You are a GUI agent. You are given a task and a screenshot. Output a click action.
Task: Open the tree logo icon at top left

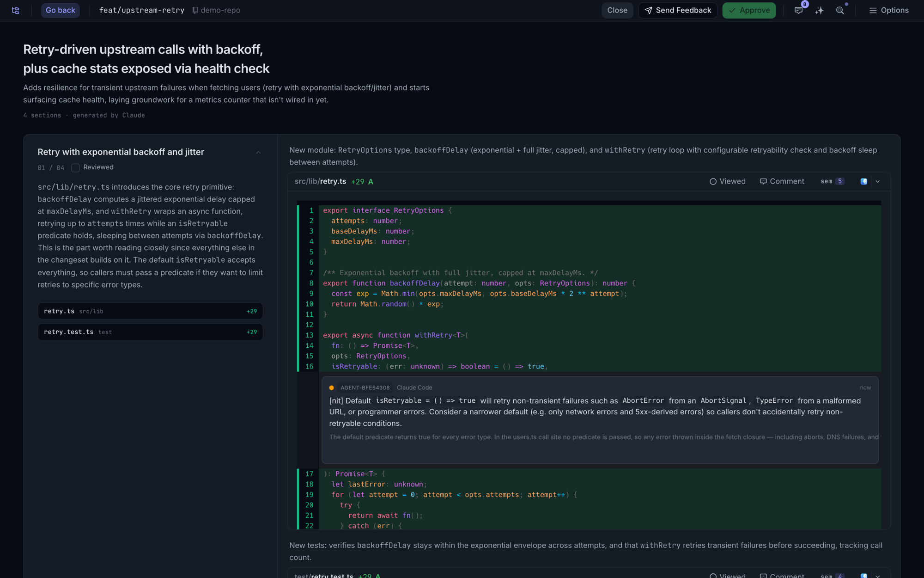(16, 10)
